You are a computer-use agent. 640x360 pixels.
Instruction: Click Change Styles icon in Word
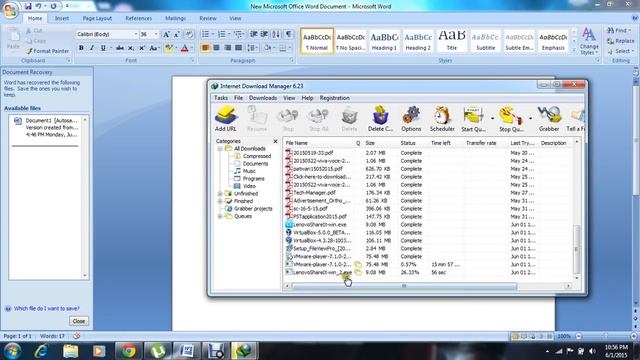589,41
